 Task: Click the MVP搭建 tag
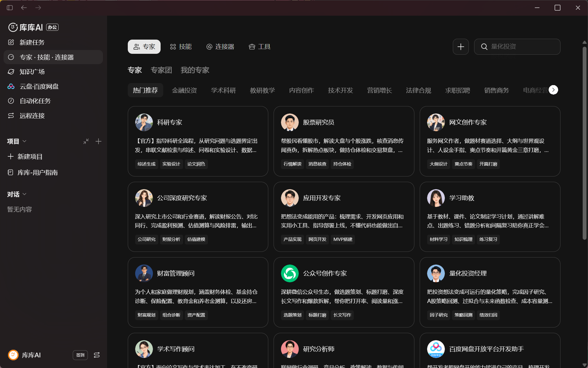tap(343, 239)
